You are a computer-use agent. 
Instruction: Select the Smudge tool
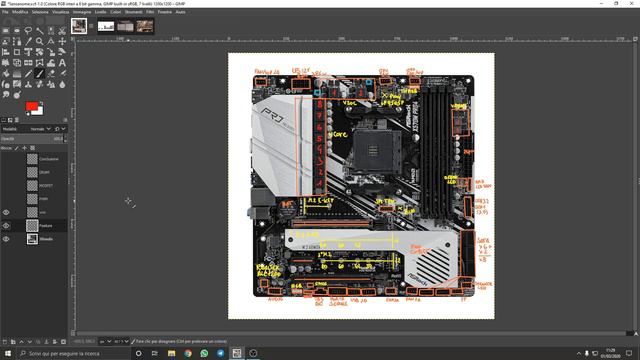tap(6, 95)
